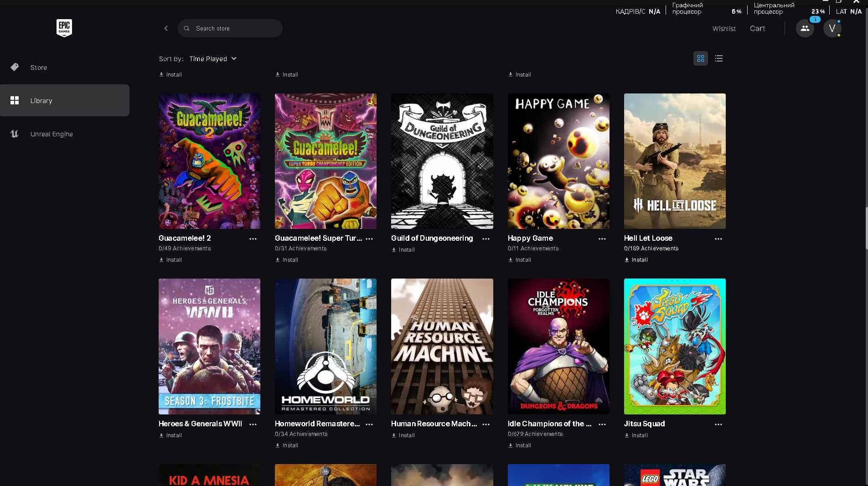Open the Happy Game cover art
868x486 pixels.
(x=558, y=161)
